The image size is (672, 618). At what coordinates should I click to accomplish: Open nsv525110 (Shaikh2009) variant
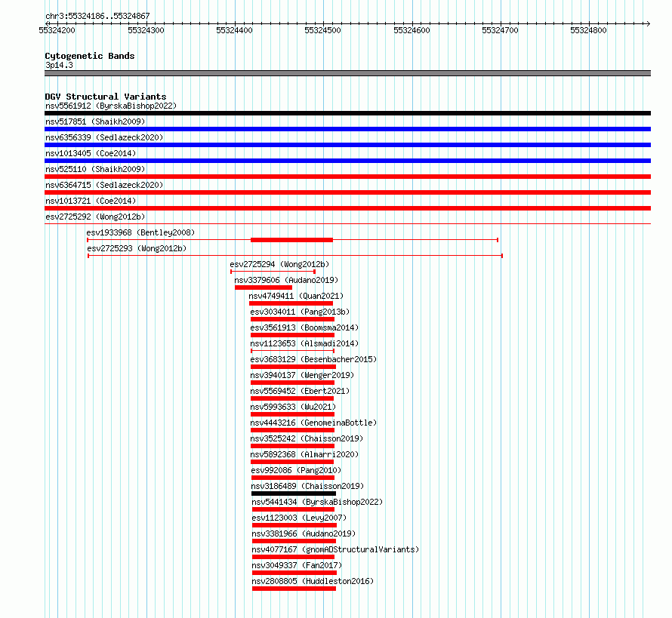tap(95, 169)
